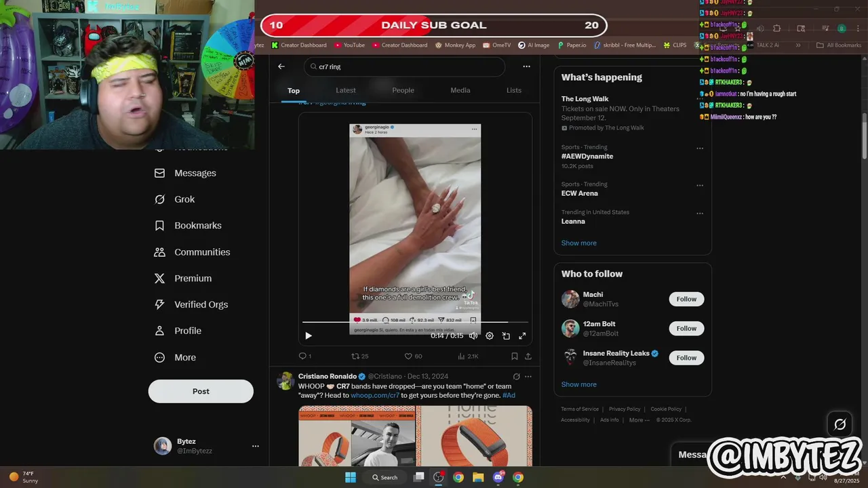Bookmark the ring video post
The width and height of the screenshot is (868, 488).
[x=515, y=356]
